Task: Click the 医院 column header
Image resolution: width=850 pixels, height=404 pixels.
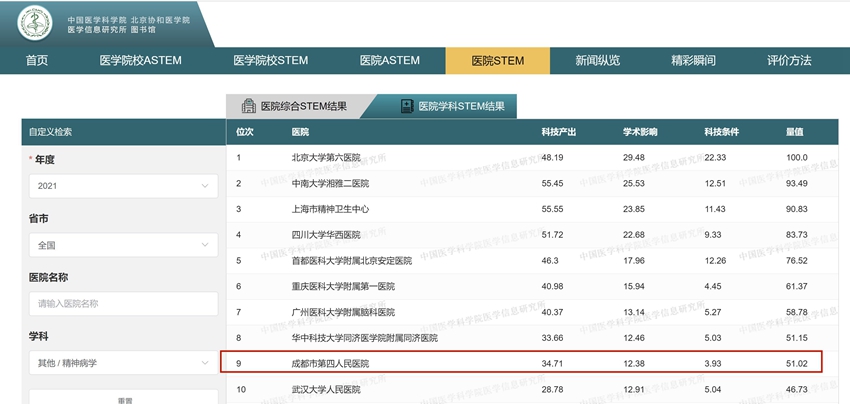Action: [300, 132]
